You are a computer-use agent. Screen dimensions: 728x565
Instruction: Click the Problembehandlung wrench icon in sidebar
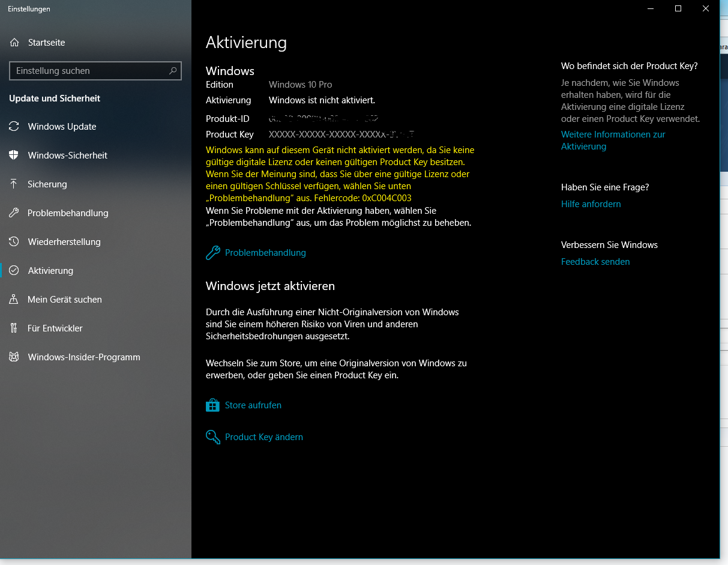pyautogui.click(x=14, y=213)
